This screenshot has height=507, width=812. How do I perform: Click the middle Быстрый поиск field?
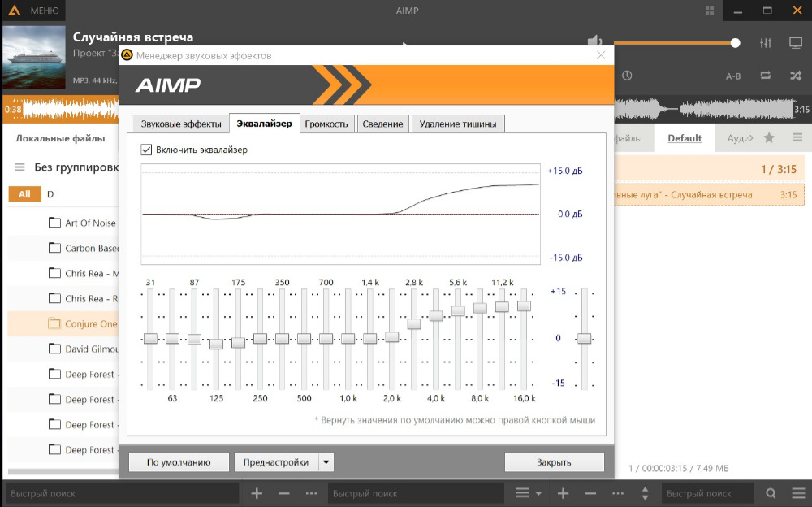(x=416, y=493)
